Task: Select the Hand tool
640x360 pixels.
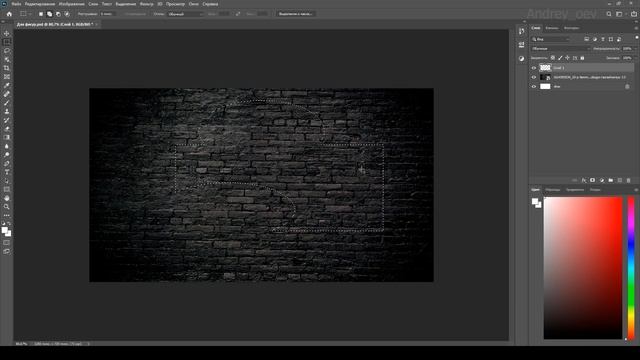Action: point(7,198)
